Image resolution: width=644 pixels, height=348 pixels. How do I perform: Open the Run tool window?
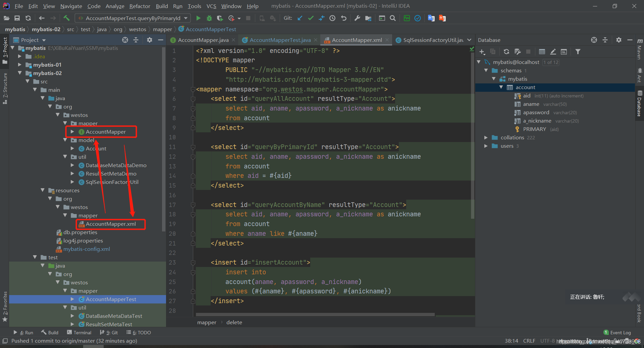pos(23,333)
